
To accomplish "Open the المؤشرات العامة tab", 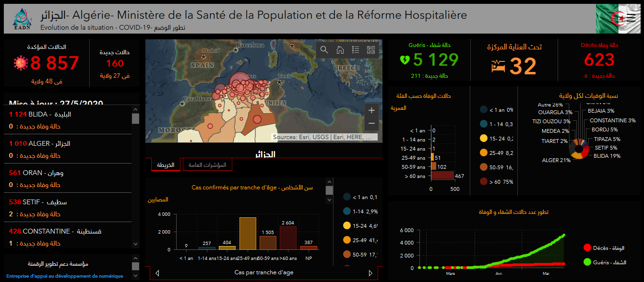I will tap(207, 165).
